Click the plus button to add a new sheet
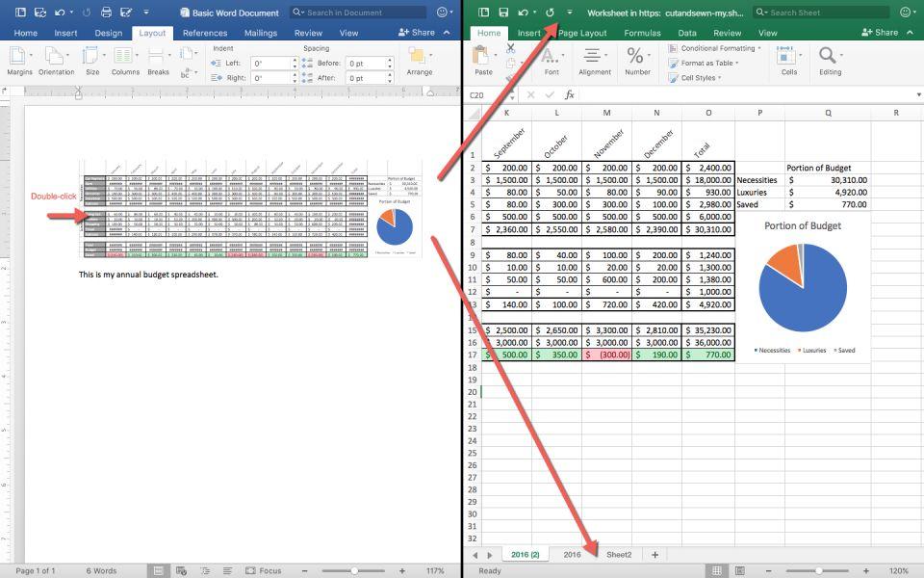The width and height of the screenshot is (924, 578). 653,554
